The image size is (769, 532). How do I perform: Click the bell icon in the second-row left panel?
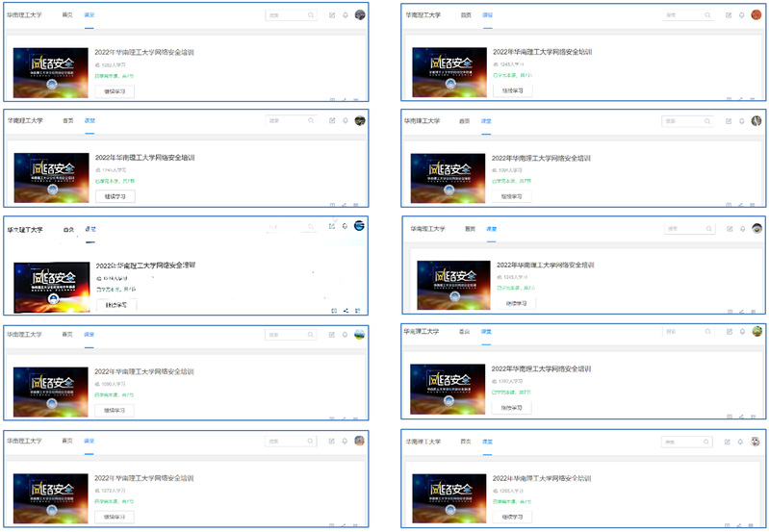click(346, 120)
